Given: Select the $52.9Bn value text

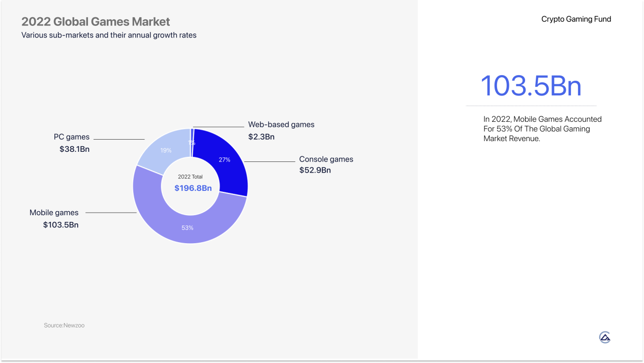Looking at the screenshot, I should click(315, 170).
